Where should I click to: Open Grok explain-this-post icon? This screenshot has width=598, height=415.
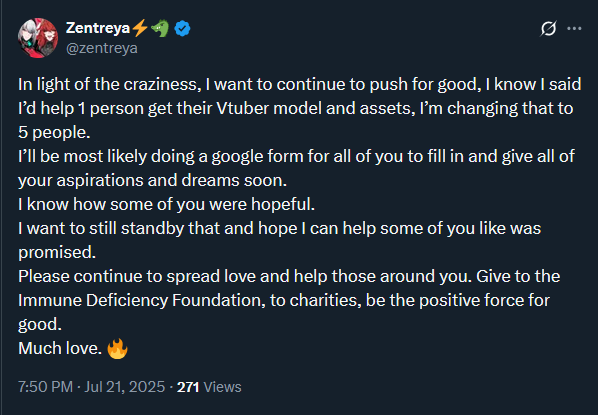(548, 29)
